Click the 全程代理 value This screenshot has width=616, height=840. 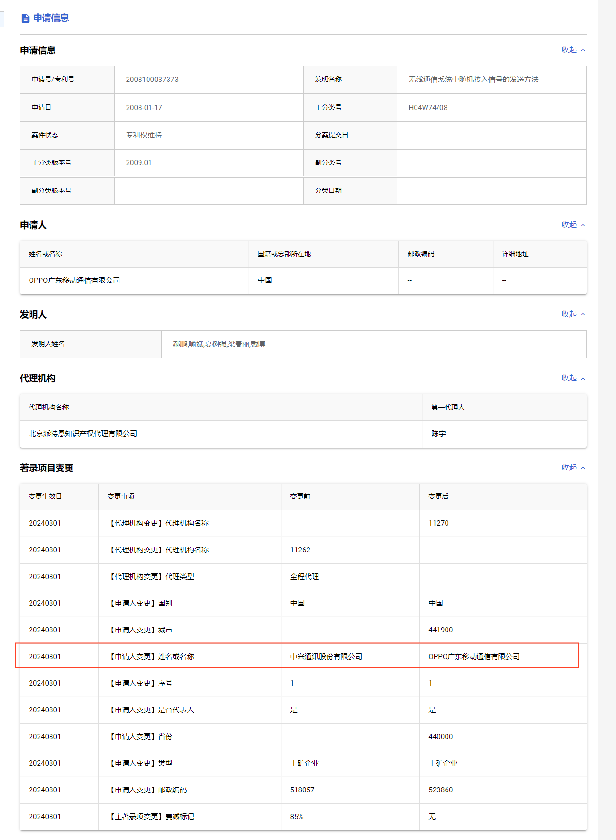(x=305, y=577)
